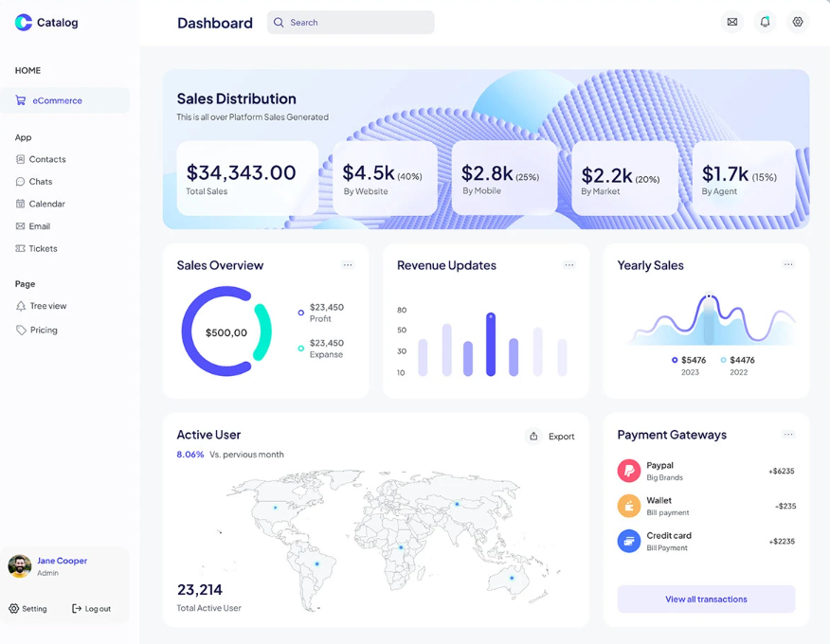
Task: Click the 23,214 total active user value
Action: tap(200, 589)
